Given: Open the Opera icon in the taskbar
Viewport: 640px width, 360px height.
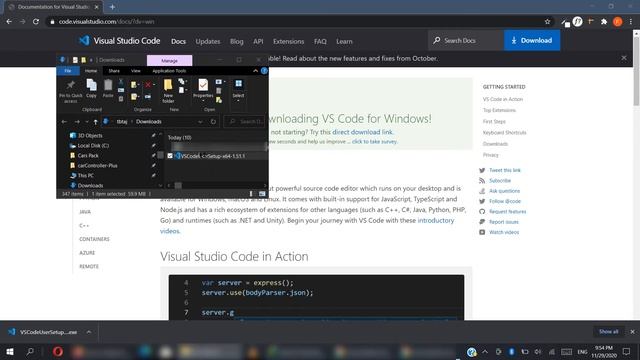Looking at the screenshot, I should [58, 351].
